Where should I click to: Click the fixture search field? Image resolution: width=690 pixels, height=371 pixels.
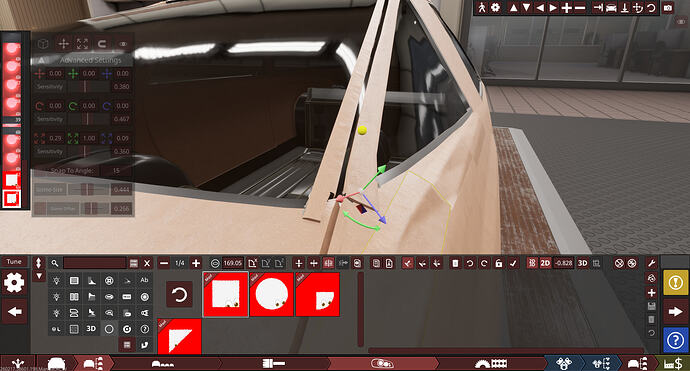point(95,263)
